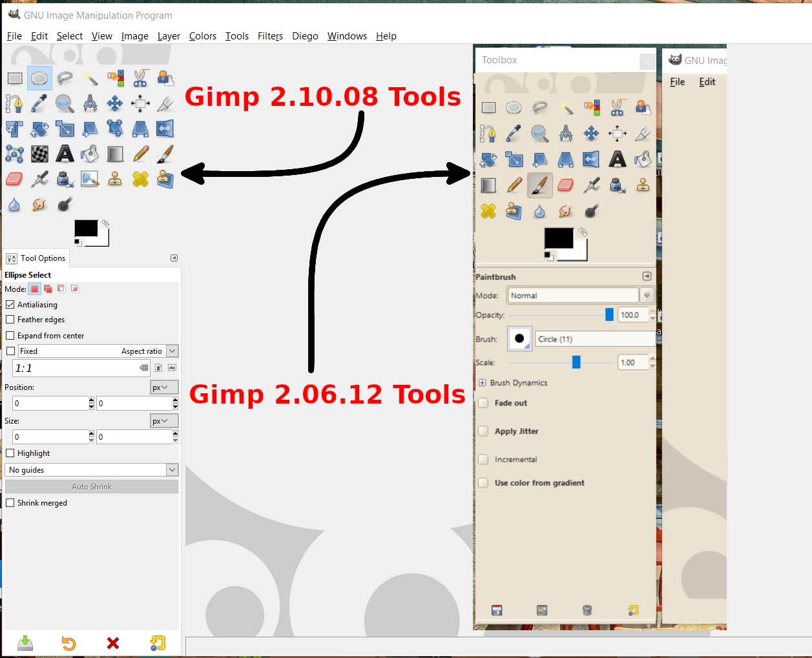Open Position unit px dropdown
812x658 pixels.
point(164,387)
